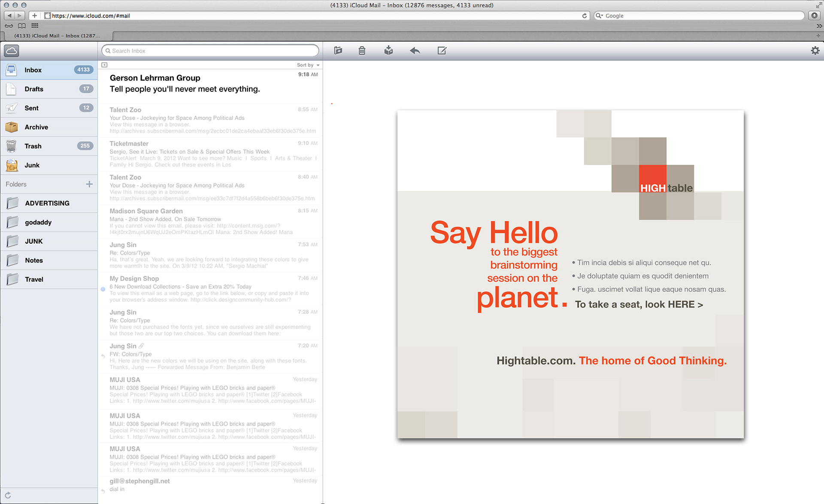
Task: Open the Archive mailbox
Action: (x=49, y=127)
